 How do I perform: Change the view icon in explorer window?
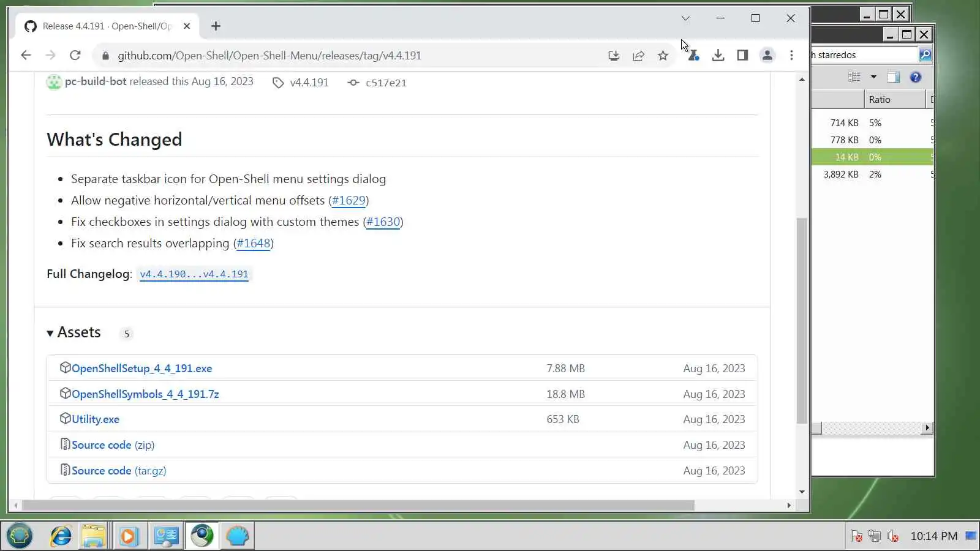point(854,77)
